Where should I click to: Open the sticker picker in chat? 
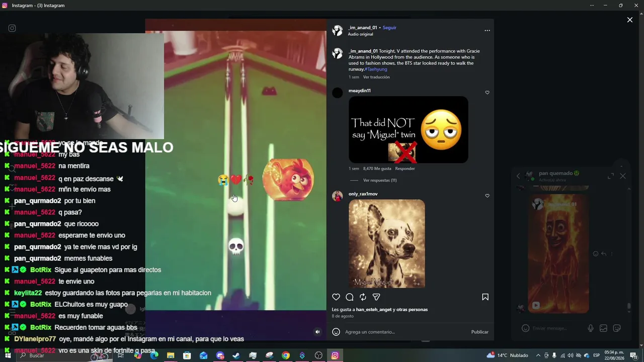click(617, 328)
